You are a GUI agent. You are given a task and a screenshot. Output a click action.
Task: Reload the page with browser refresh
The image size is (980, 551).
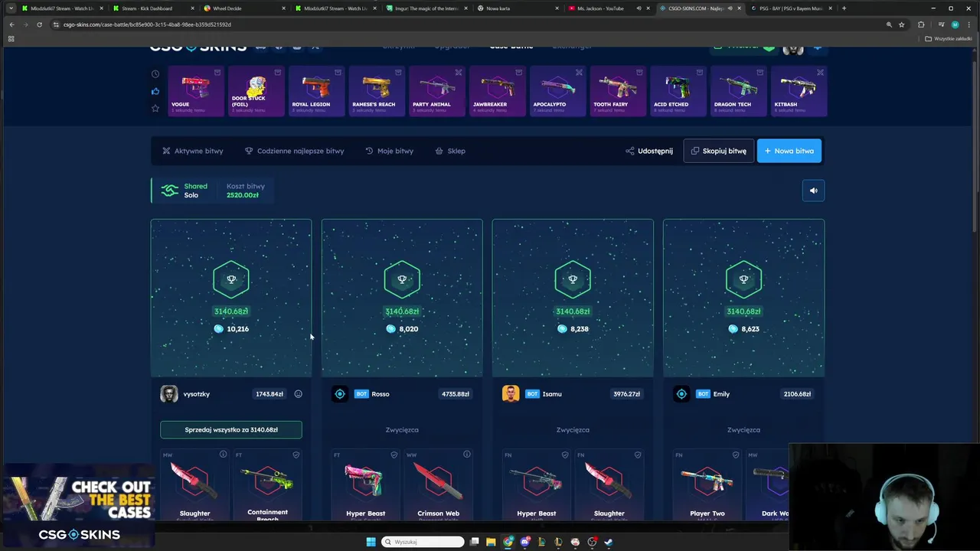(x=40, y=24)
